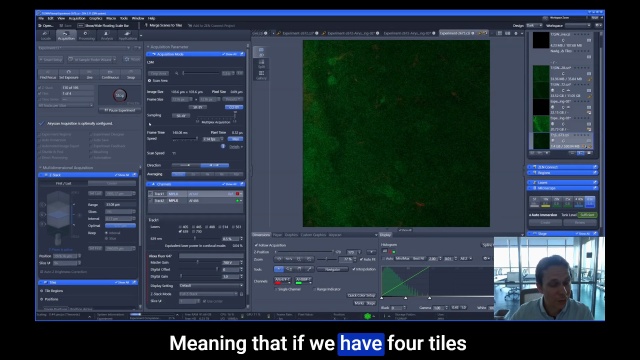The image size is (640, 360).
Task: Select Keep Interval radio button
Action: [107, 233]
